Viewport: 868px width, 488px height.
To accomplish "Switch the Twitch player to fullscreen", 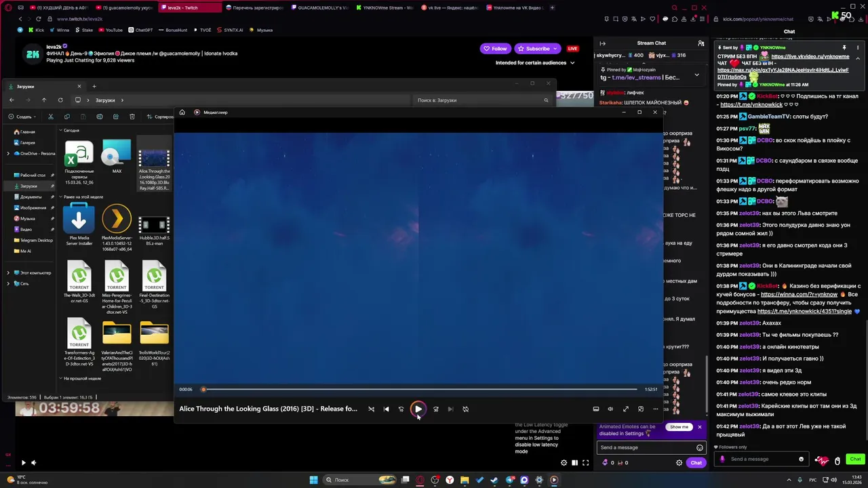I will (586, 463).
